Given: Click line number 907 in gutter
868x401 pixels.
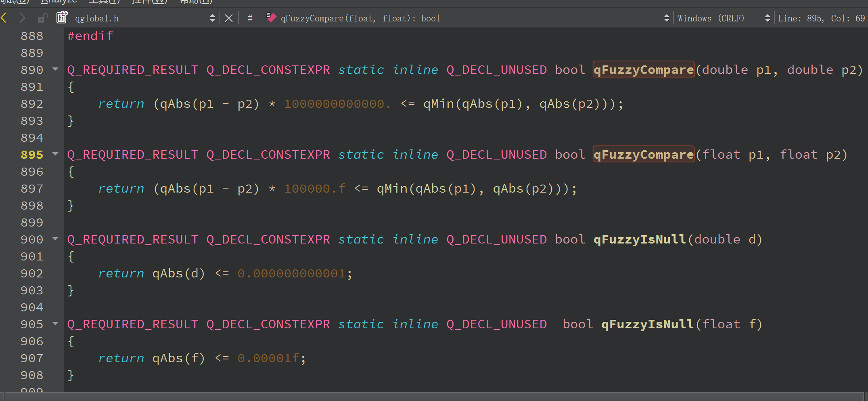Looking at the screenshot, I should (32, 358).
